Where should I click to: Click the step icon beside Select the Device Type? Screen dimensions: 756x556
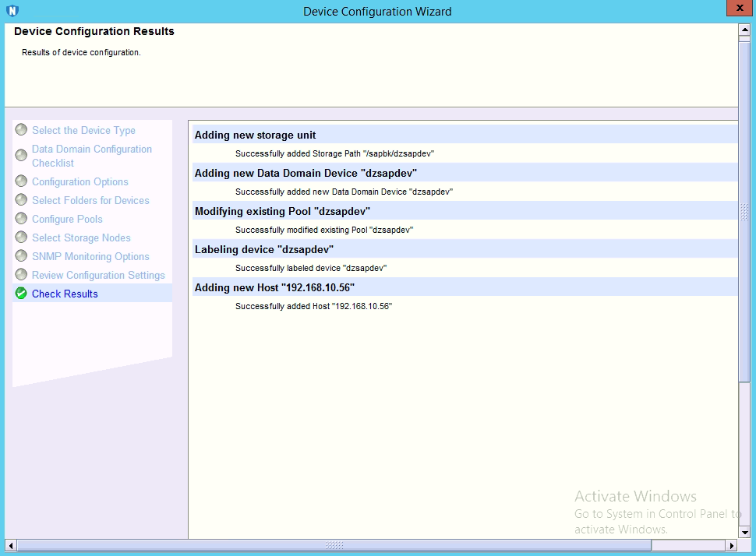tap(21, 130)
